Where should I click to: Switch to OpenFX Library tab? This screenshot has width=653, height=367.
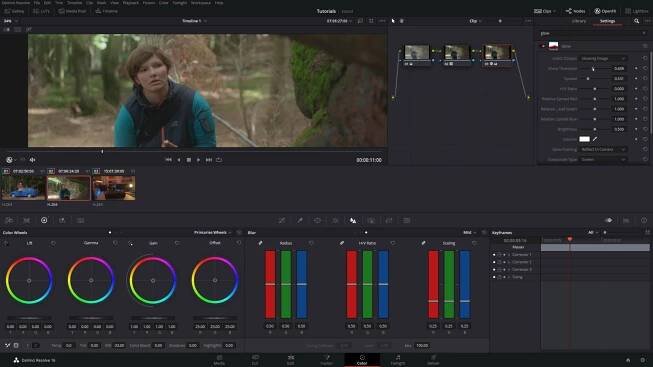tap(578, 21)
